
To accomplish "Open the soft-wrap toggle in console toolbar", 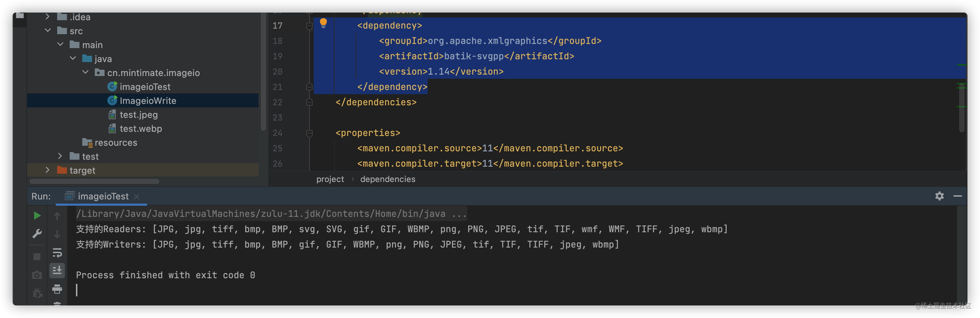I will tap(57, 252).
